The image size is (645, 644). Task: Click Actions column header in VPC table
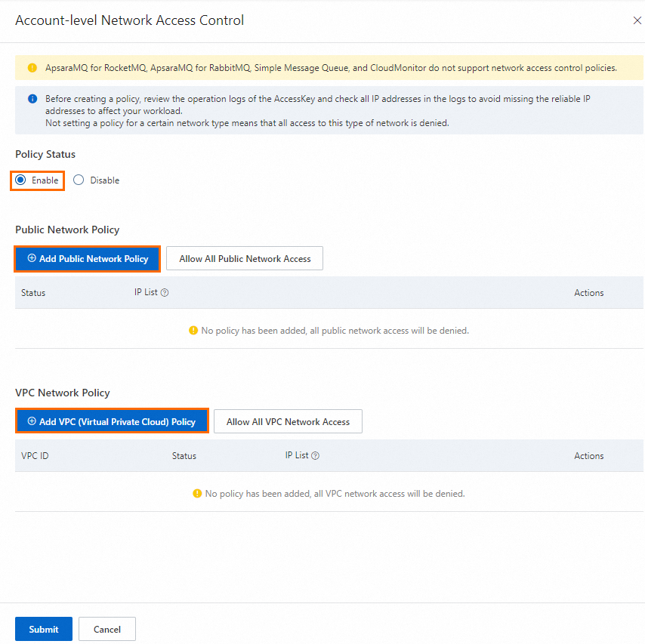click(588, 456)
